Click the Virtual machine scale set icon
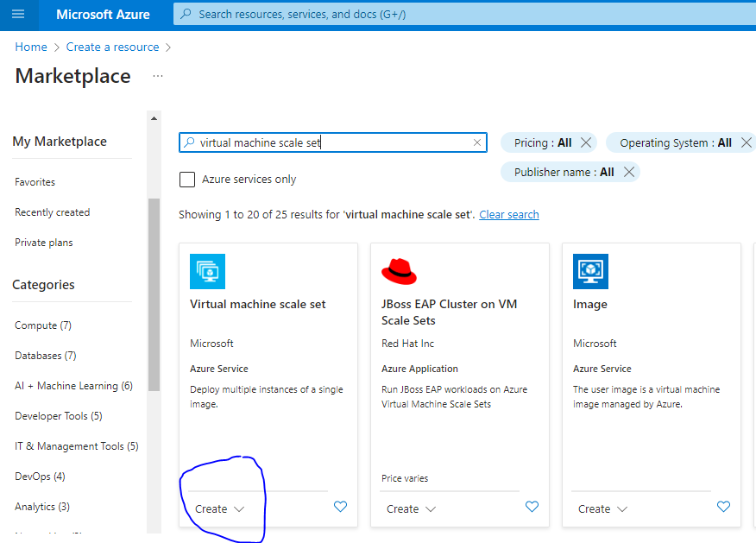 click(x=207, y=271)
